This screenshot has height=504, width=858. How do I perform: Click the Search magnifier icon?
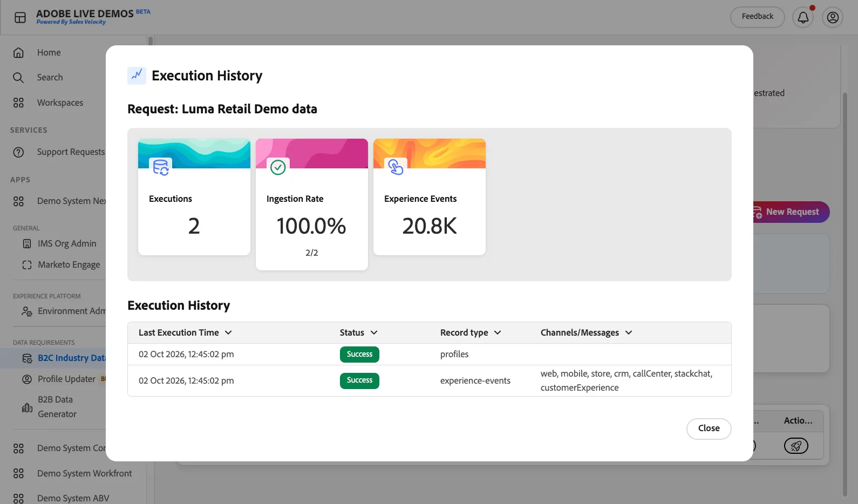[x=18, y=77]
